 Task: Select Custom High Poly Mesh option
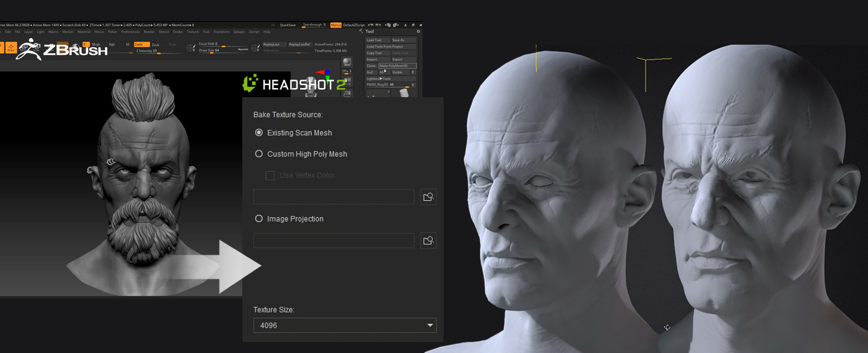coord(259,154)
